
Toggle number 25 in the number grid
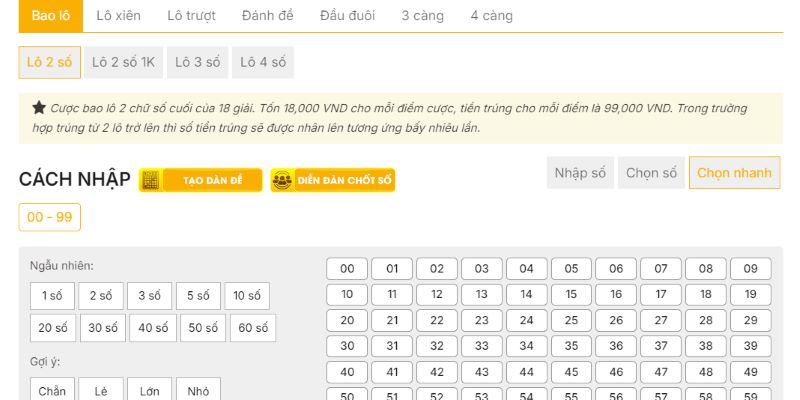coord(571,320)
